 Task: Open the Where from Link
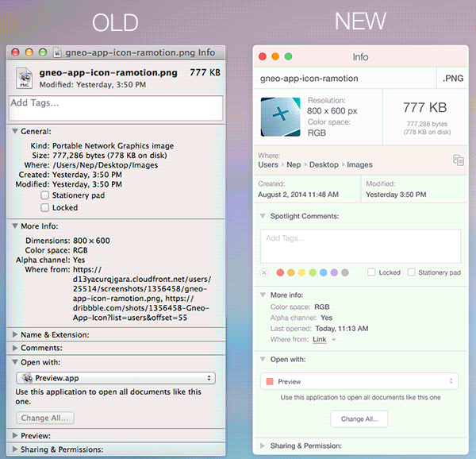(320, 339)
